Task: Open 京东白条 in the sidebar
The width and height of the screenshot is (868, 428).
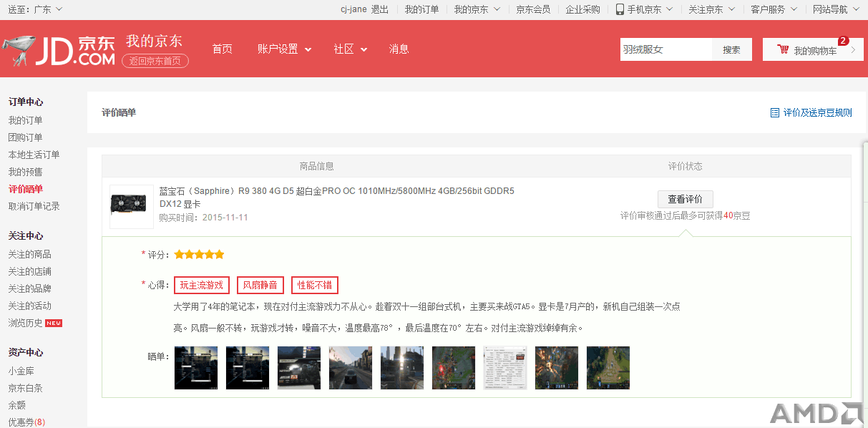Action: 25,388
